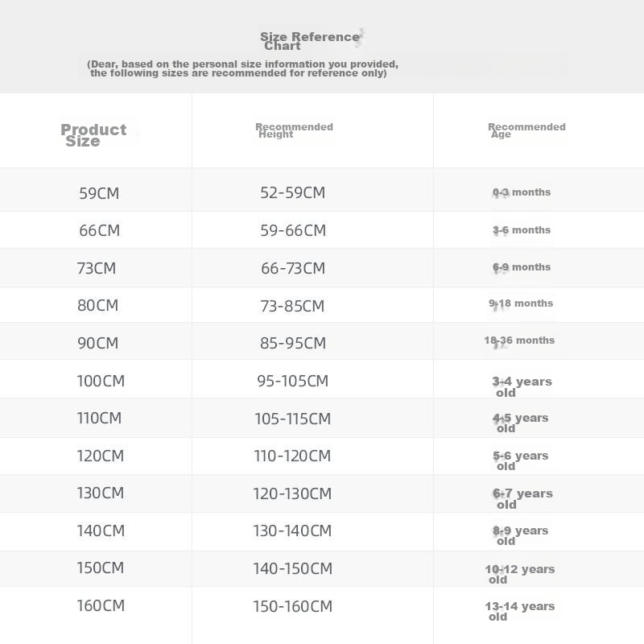Click the 150-160CM height cell

(x=292, y=606)
